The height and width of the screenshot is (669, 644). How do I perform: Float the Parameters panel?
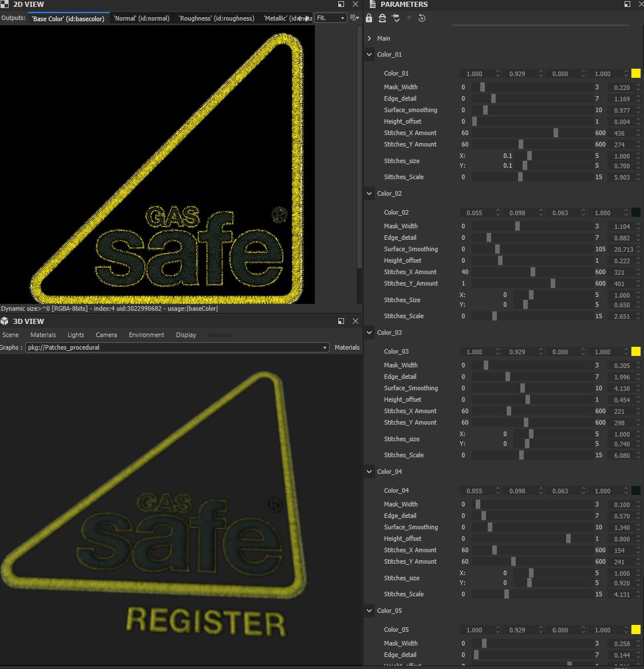click(627, 4)
